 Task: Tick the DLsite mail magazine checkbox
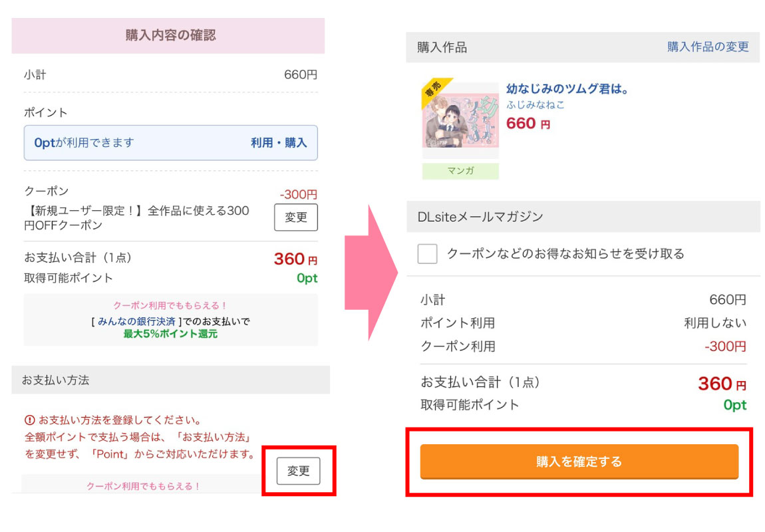click(427, 253)
